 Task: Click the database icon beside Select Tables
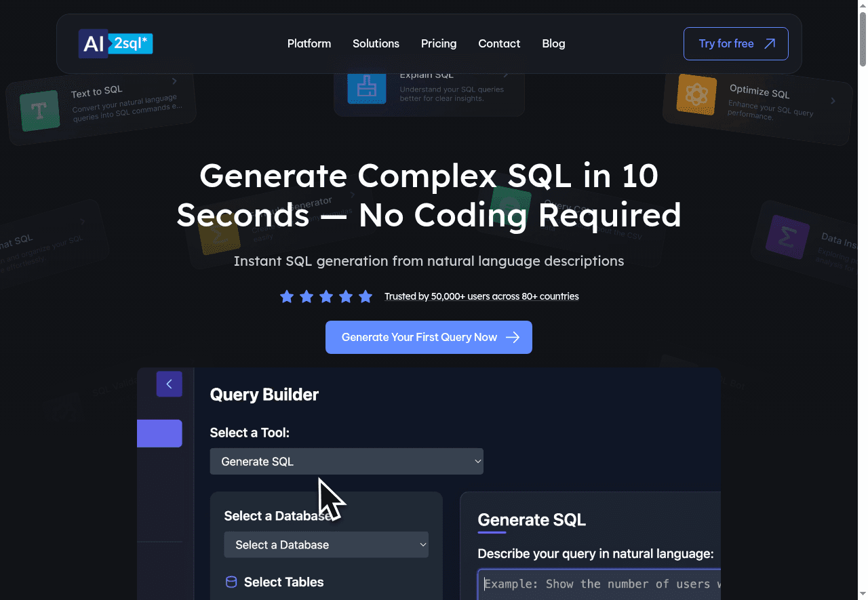pos(231,582)
